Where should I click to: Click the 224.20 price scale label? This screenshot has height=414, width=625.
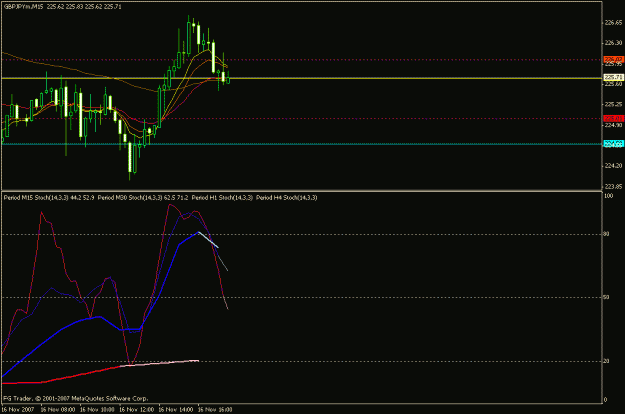(x=613, y=166)
